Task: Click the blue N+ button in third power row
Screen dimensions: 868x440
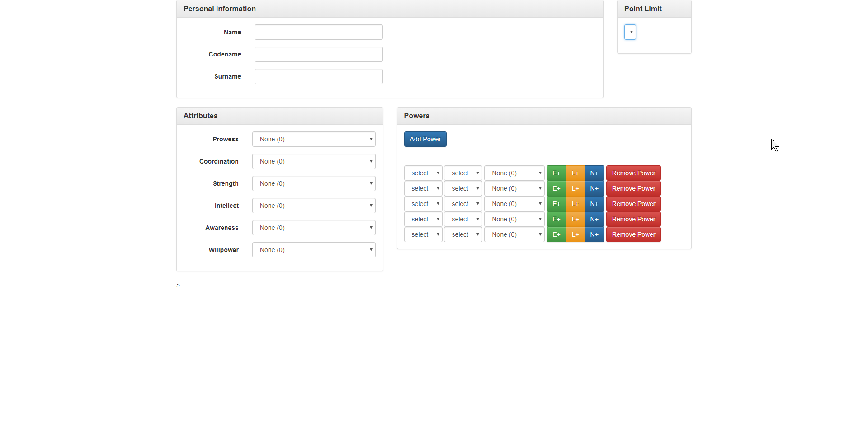Action: (x=594, y=204)
